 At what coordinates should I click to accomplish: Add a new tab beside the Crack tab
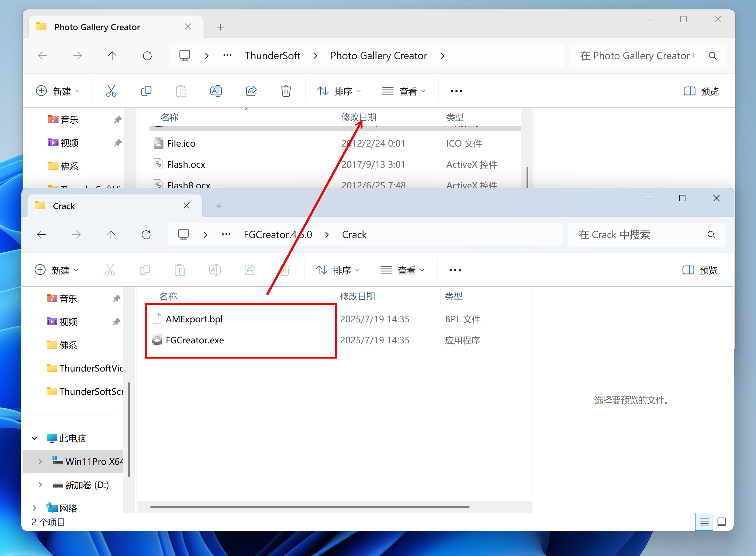click(x=219, y=206)
